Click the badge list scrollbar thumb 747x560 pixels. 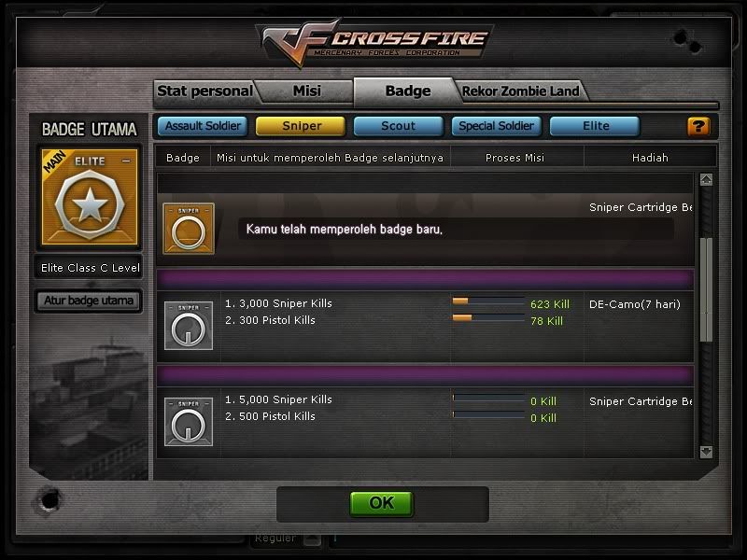point(706,289)
